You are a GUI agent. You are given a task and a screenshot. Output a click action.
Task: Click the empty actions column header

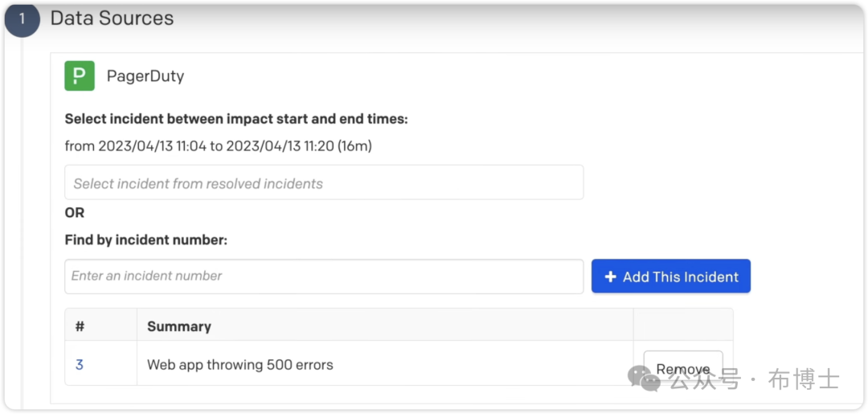click(682, 326)
